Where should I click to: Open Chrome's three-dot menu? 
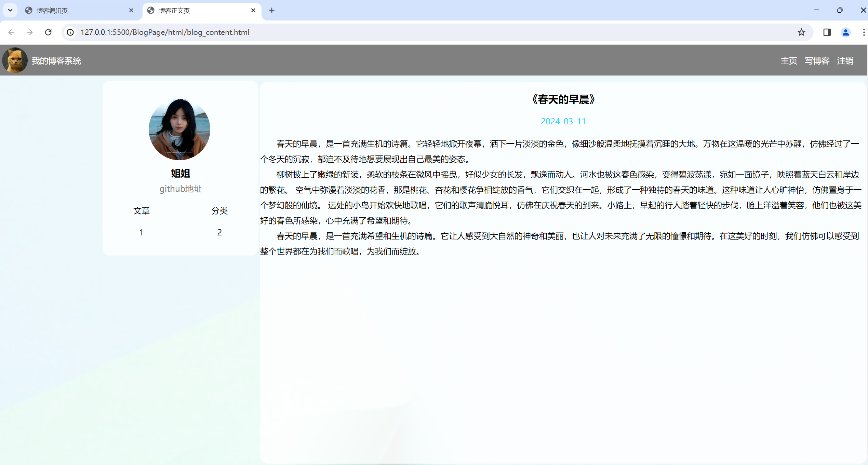coord(864,32)
